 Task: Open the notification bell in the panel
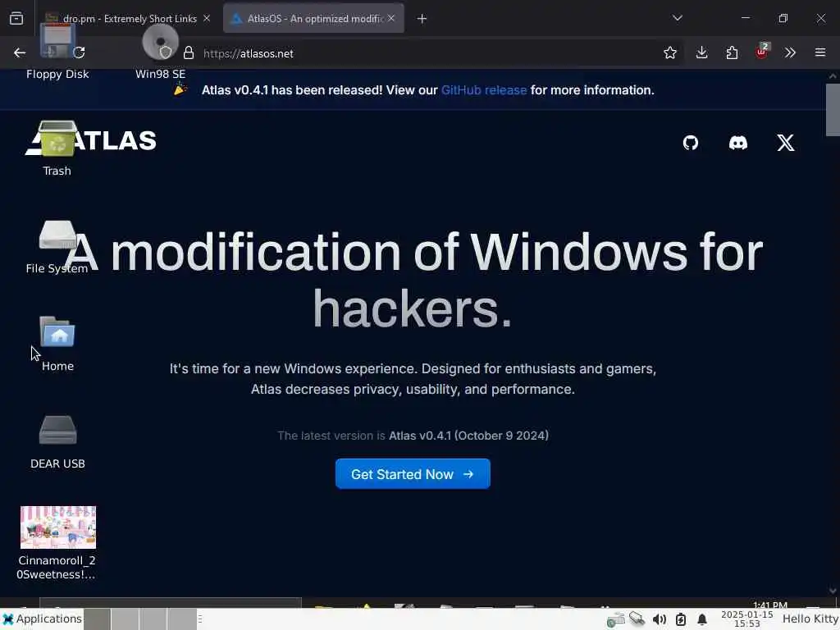702,619
